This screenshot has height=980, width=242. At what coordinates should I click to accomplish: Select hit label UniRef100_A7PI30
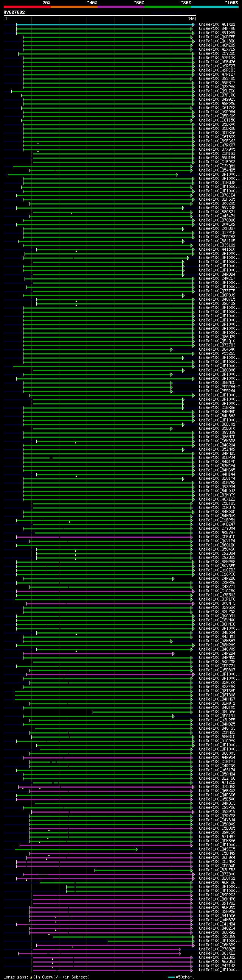pyautogui.click(x=217, y=58)
